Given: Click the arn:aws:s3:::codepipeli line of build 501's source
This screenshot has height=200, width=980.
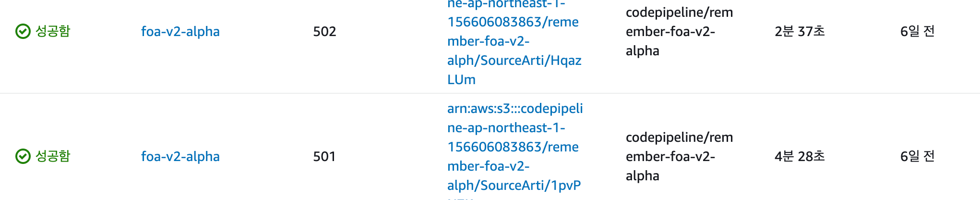Looking at the screenshot, I should tap(515, 109).
